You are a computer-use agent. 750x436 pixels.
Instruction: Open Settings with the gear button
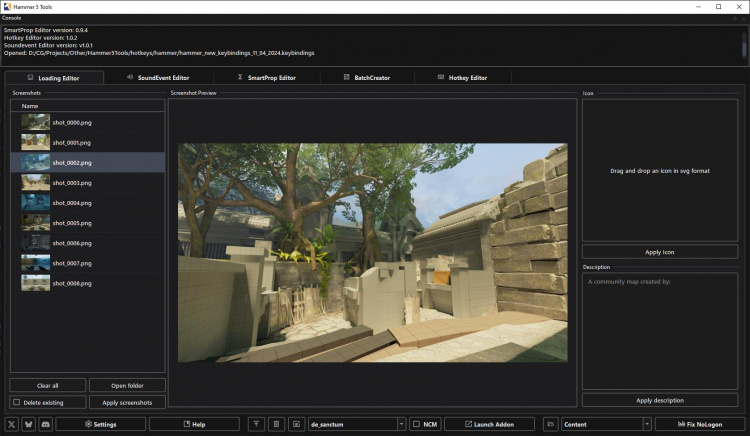(101, 424)
